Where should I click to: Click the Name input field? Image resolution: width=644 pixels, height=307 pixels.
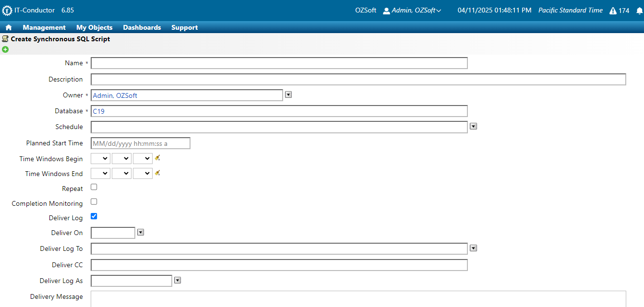tap(279, 63)
